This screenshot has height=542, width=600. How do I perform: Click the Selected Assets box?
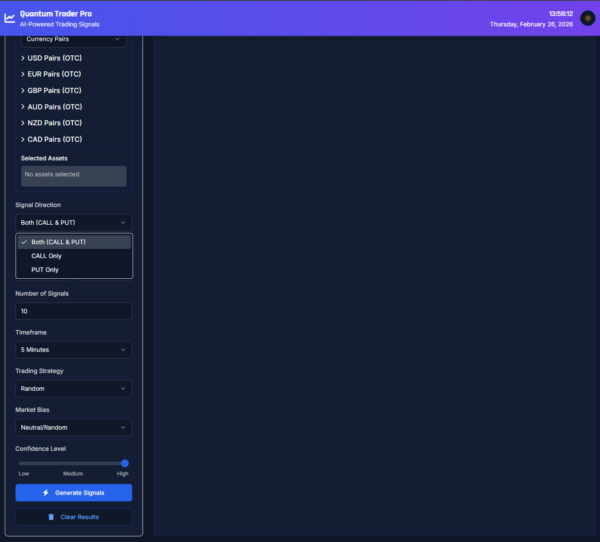[x=74, y=176]
